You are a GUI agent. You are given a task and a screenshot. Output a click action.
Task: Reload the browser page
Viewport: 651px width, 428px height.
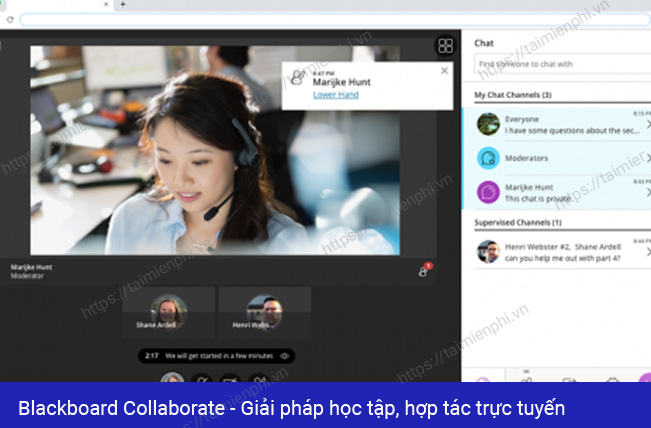(x=10, y=20)
